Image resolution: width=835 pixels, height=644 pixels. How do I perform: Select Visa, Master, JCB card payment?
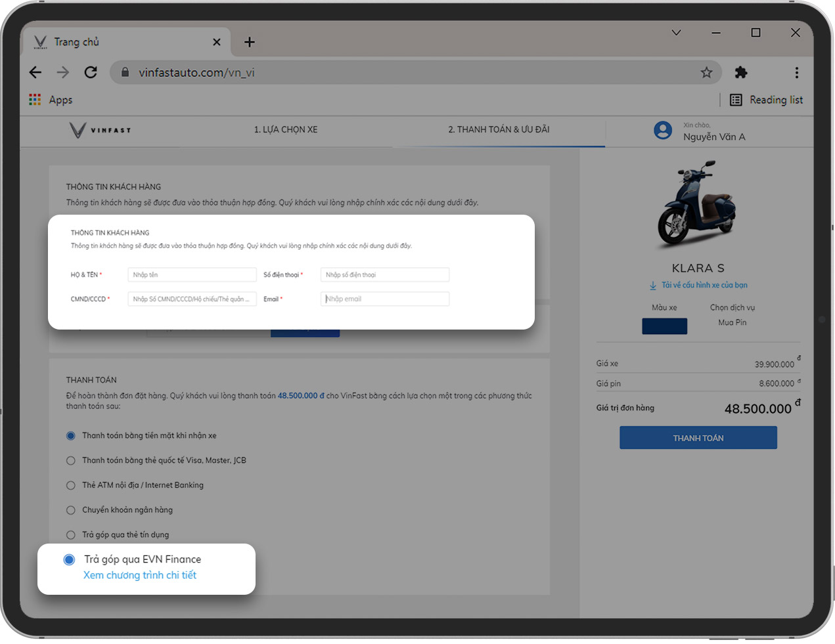(71, 461)
